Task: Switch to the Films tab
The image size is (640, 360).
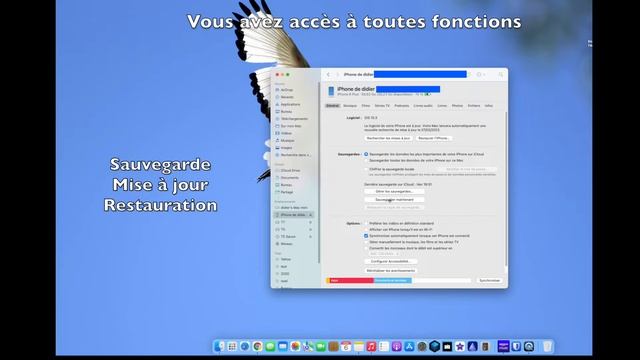Action: [x=366, y=106]
